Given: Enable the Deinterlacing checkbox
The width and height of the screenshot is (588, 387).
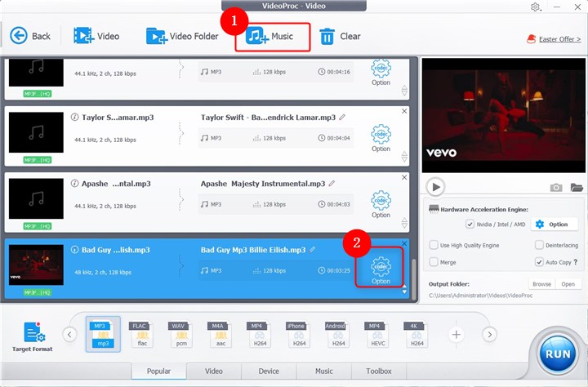Looking at the screenshot, I should tap(539, 245).
